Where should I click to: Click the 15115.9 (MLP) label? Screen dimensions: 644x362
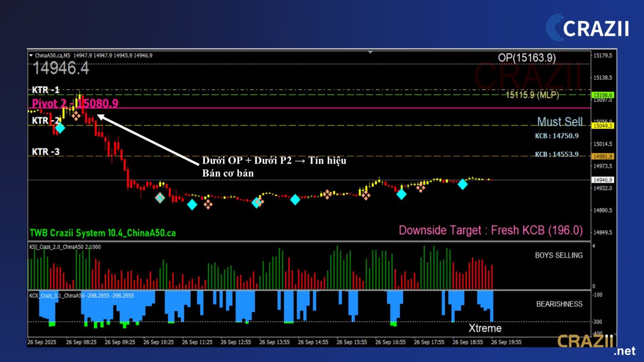(x=532, y=95)
